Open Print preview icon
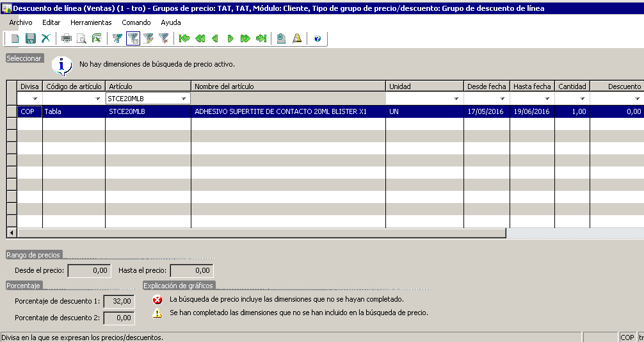Viewport: 644px width, 342px height. (x=81, y=38)
